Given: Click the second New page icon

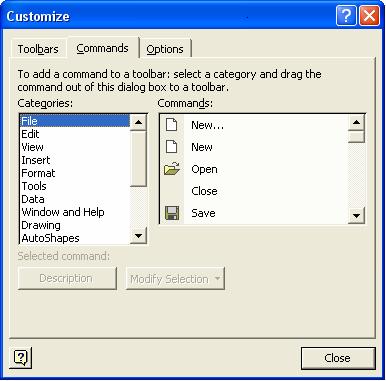Looking at the screenshot, I should [x=172, y=147].
